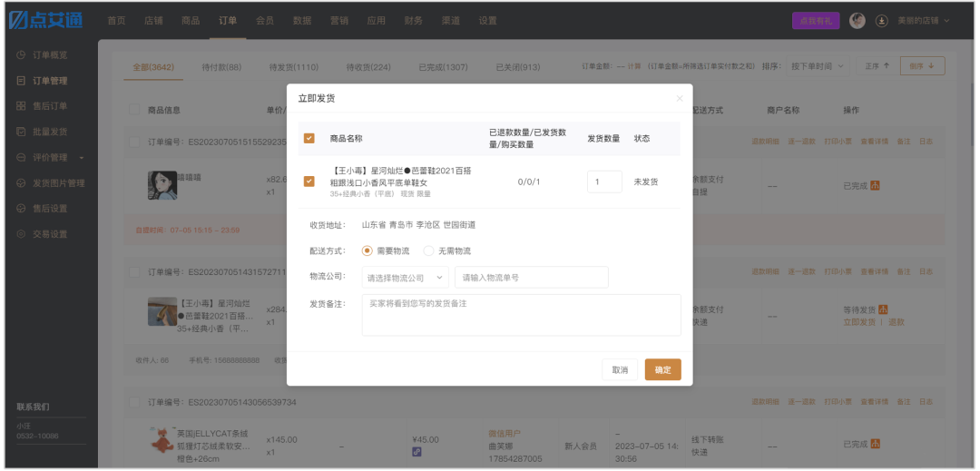Click 立即发货 link in order list
980x471 pixels.
click(x=859, y=322)
